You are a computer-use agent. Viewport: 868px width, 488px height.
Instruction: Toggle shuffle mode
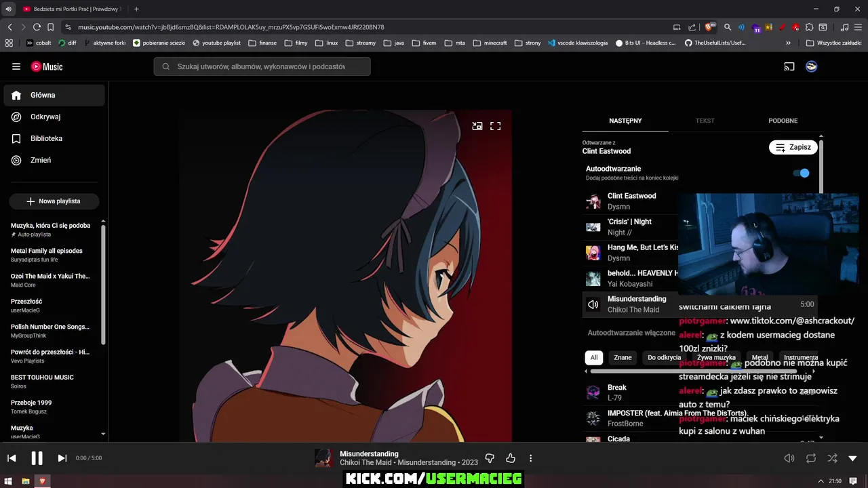coord(832,458)
